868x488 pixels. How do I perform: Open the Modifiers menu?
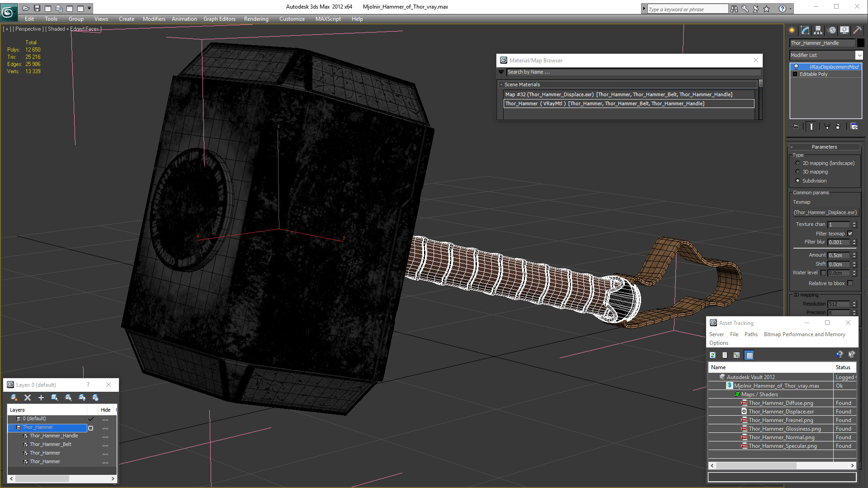154,19
